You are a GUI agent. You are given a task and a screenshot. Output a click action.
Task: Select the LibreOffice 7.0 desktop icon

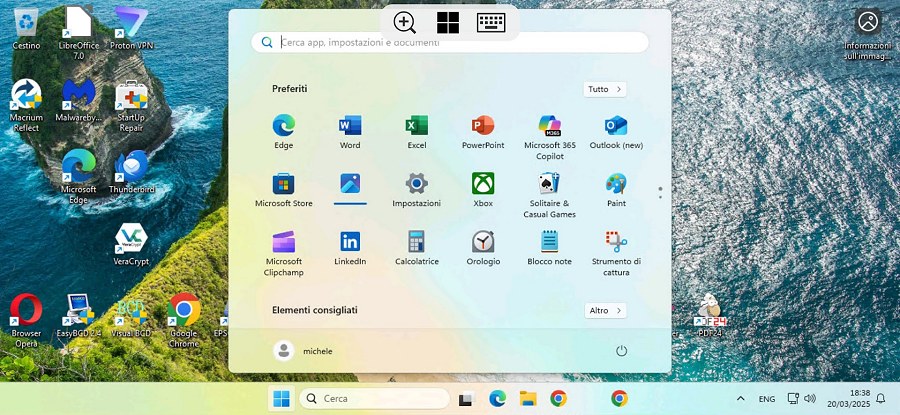click(x=79, y=33)
